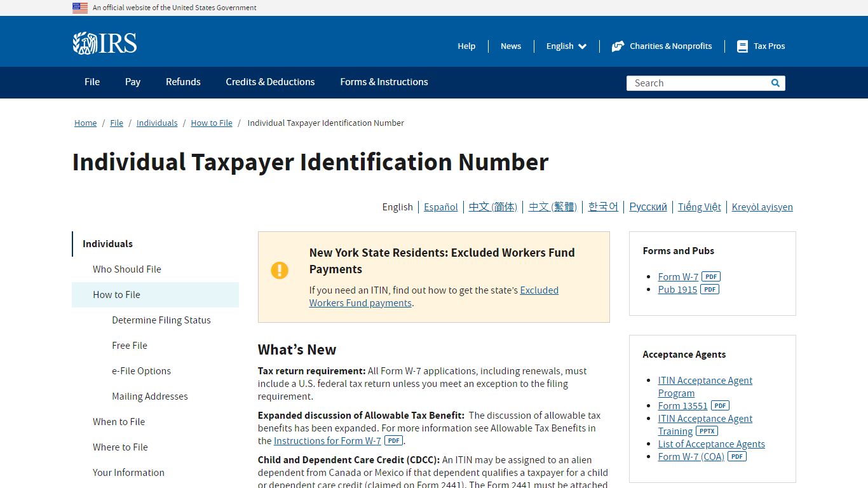Viewport: 868px width, 488px height.
Task: Click the English language label in language row
Action: point(398,207)
